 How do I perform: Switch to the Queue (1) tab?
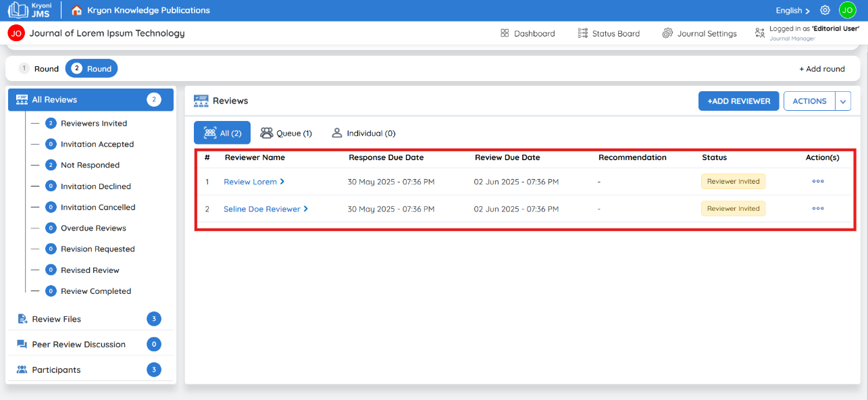click(286, 133)
